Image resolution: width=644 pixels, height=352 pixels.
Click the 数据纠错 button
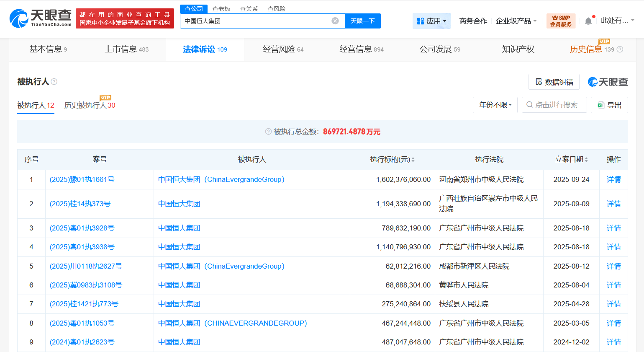click(554, 82)
